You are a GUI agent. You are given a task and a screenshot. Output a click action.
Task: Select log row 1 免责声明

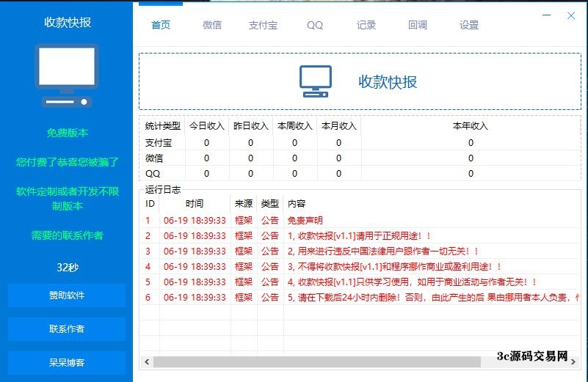click(360, 220)
